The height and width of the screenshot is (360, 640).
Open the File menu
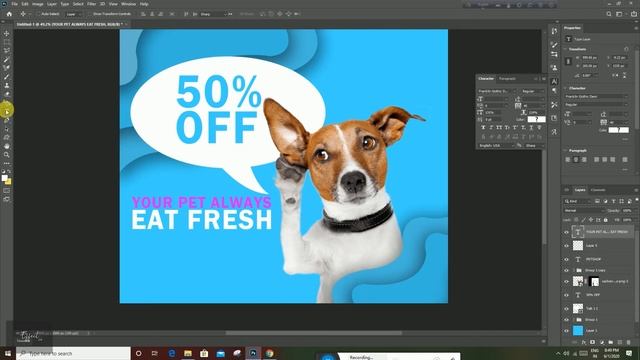[x=14, y=4]
